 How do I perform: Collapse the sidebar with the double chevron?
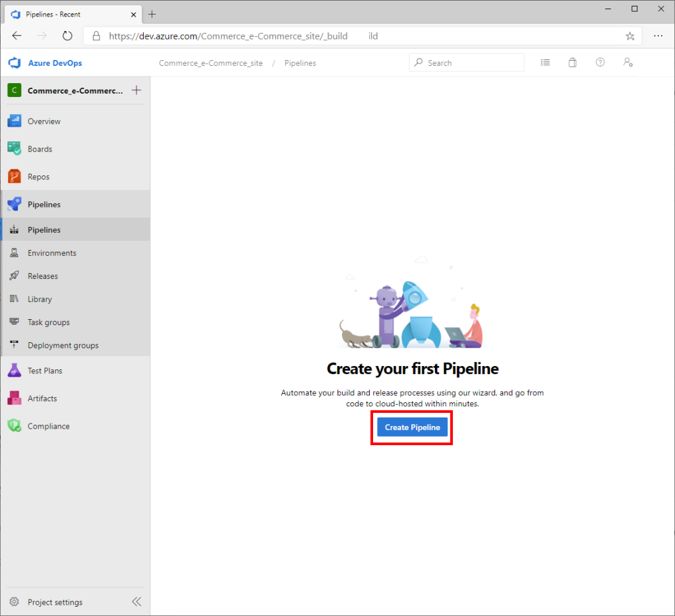(136, 601)
